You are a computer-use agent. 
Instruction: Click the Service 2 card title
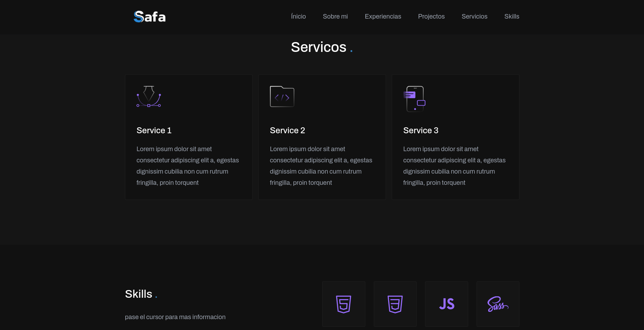[287, 130]
